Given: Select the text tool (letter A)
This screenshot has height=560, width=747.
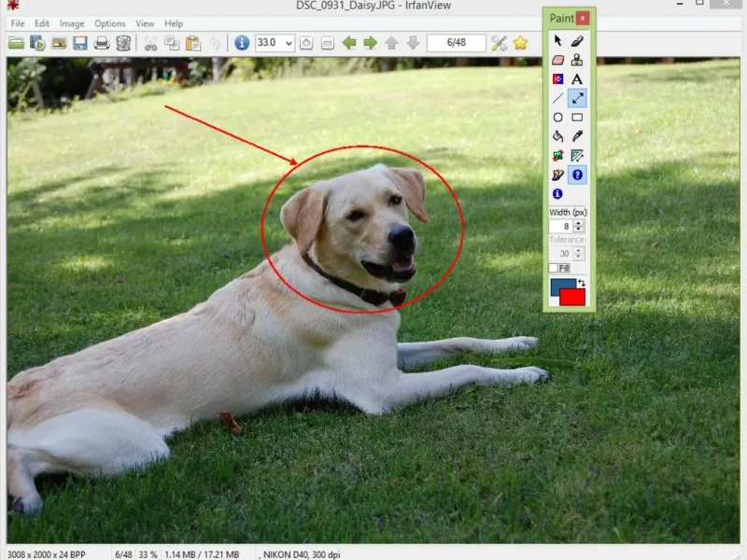Looking at the screenshot, I should (x=577, y=79).
